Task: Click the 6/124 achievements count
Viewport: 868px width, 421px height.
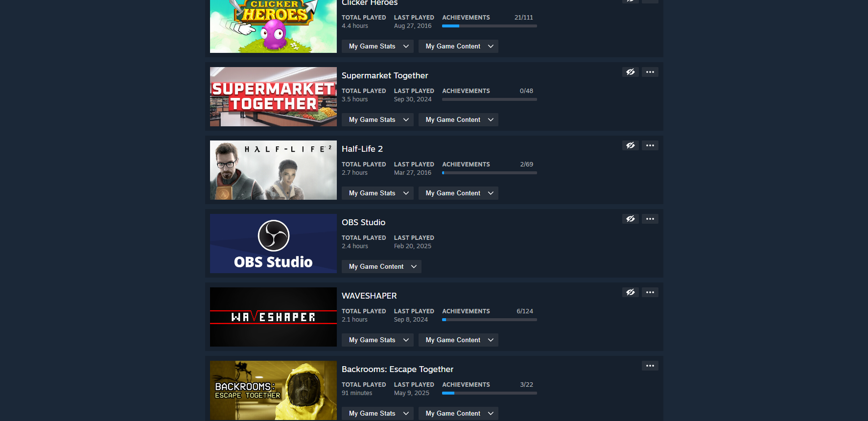Action: coord(525,311)
